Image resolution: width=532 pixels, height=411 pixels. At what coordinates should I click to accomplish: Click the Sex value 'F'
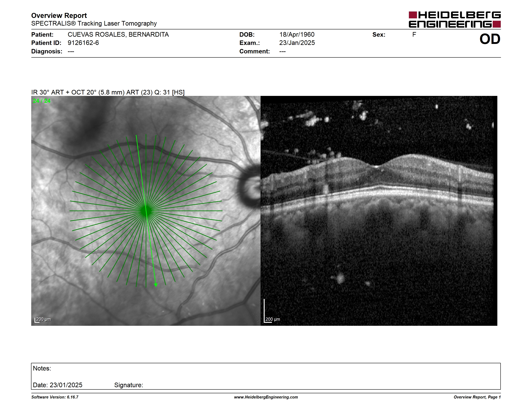pos(414,35)
